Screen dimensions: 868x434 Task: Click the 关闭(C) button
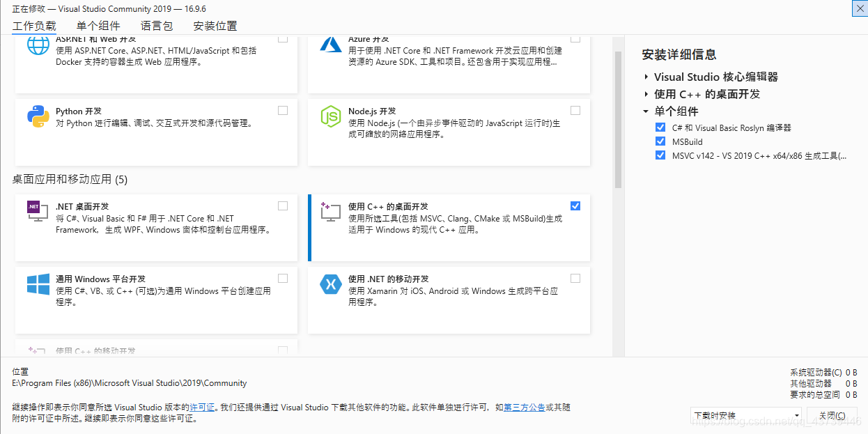pyautogui.click(x=832, y=415)
